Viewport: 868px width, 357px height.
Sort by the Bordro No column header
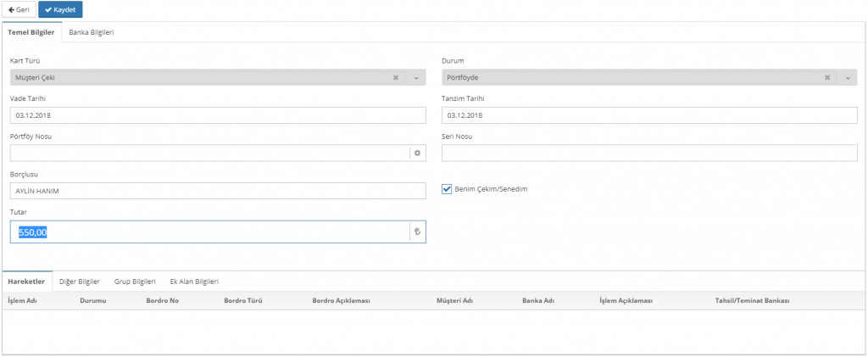(x=164, y=300)
